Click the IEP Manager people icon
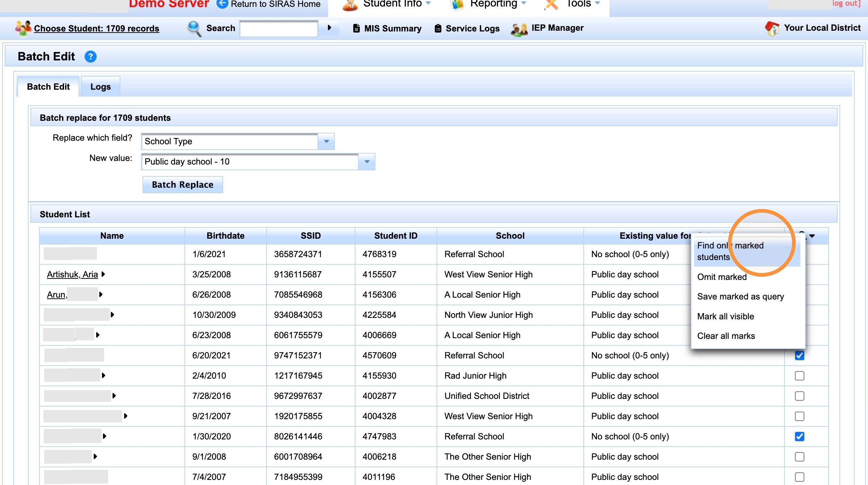The height and width of the screenshot is (485, 868). coord(519,29)
